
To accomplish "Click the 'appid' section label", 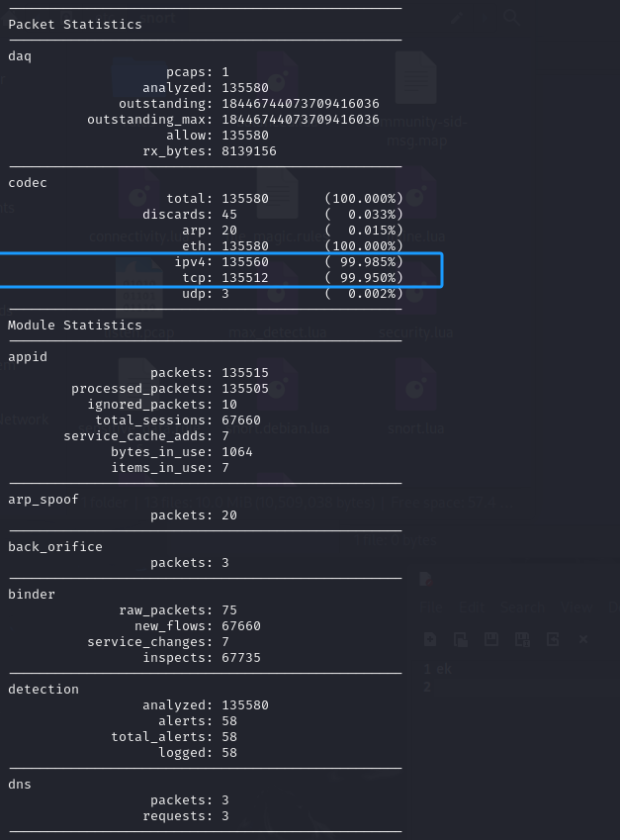I will point(28,357).
